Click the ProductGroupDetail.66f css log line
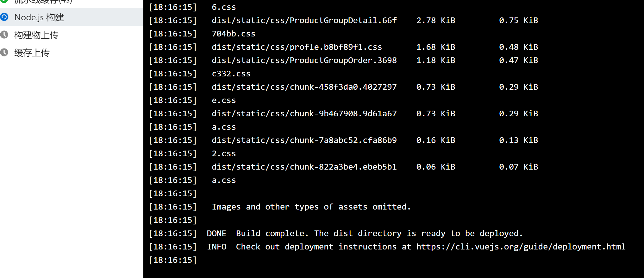 [x=304, y=20]
